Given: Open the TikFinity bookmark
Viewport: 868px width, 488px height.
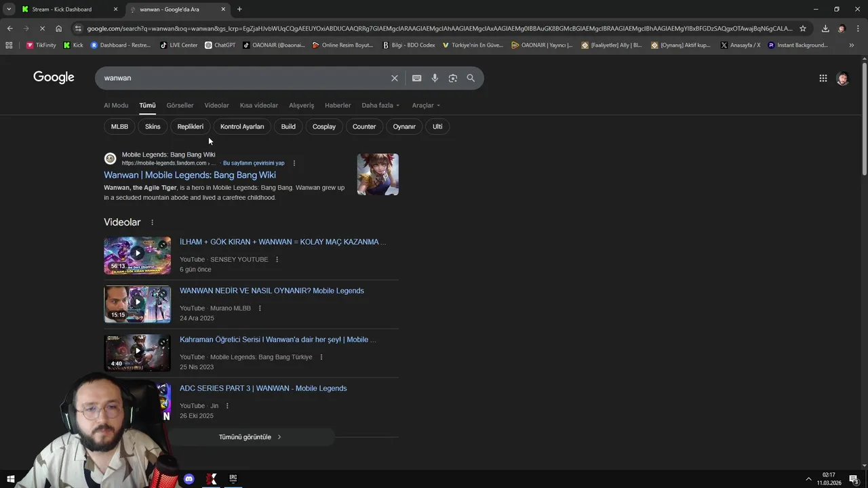Looking at the screenshot, I should point(41,45).
